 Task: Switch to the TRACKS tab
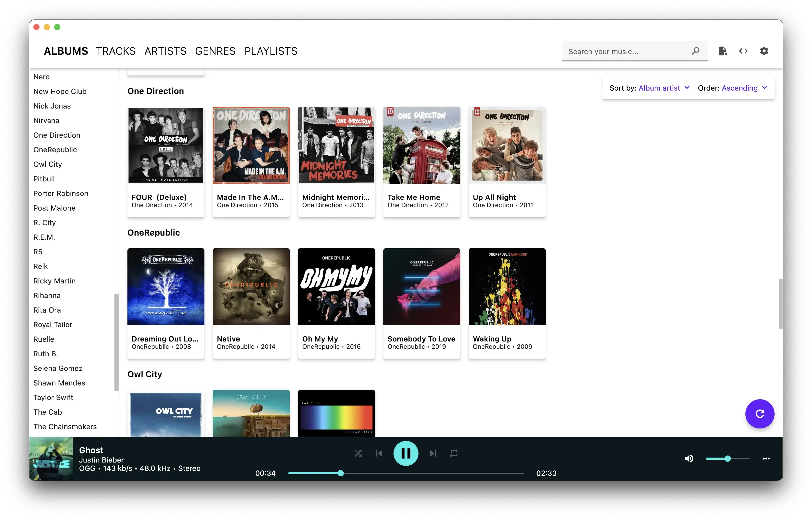coord(116,51)
